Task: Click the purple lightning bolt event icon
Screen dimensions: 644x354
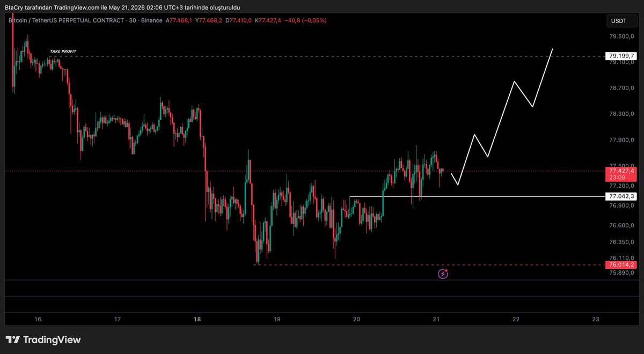Action: click(x=443, y=274)
